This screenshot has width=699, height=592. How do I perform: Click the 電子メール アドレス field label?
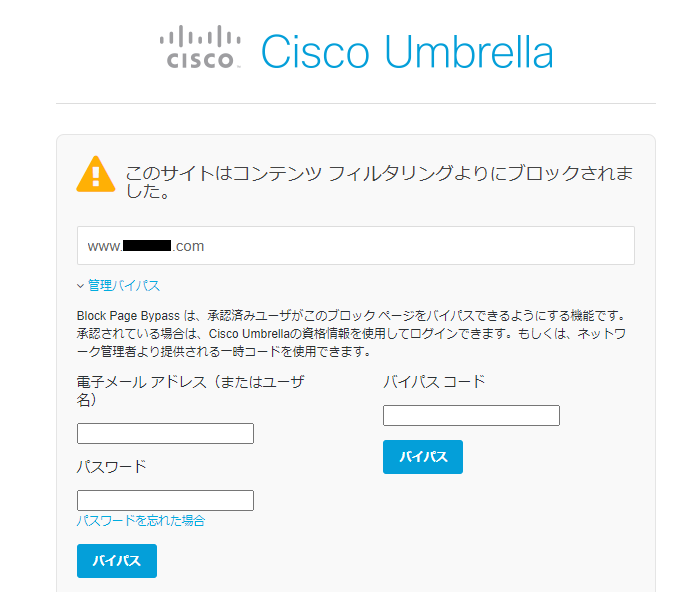pos(191,391)
